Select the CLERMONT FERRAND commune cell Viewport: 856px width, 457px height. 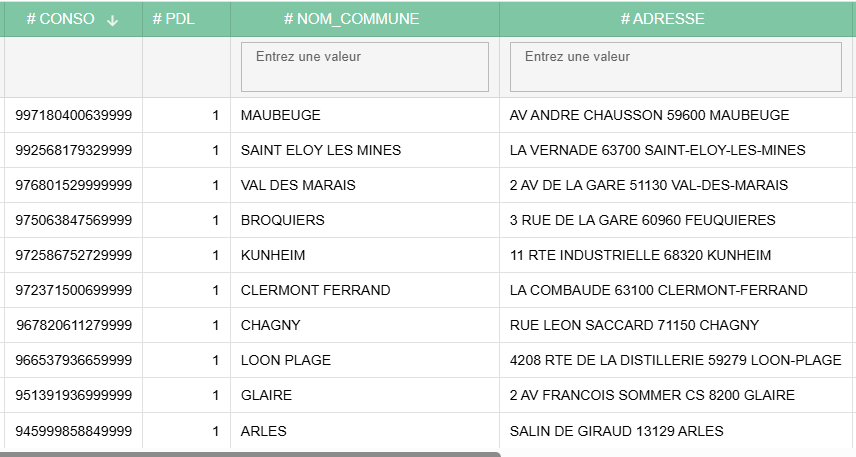click(315, 290)
